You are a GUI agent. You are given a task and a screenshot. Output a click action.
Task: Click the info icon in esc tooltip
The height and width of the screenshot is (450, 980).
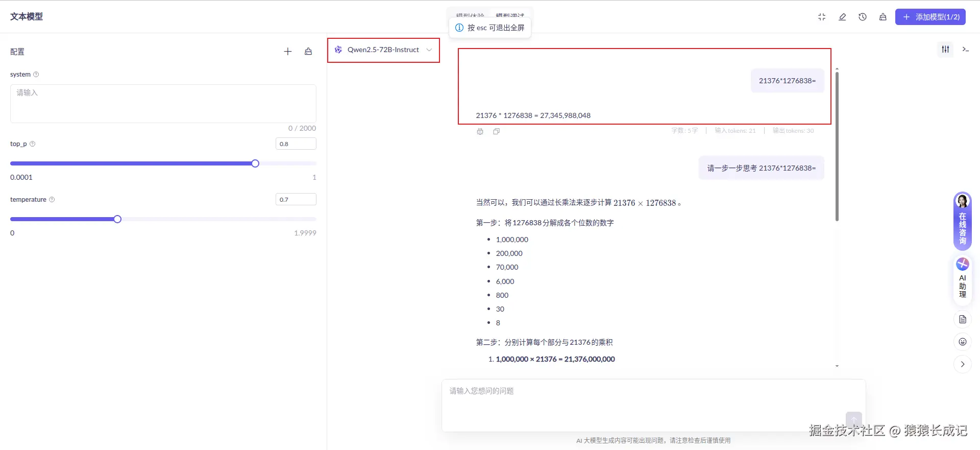click(x=459, y=28)
